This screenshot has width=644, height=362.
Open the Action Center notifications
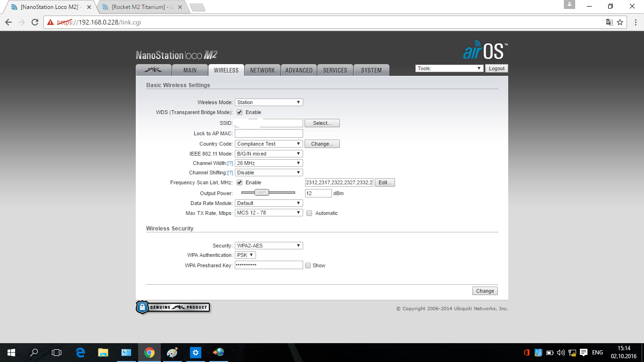[x=584, y=352]
